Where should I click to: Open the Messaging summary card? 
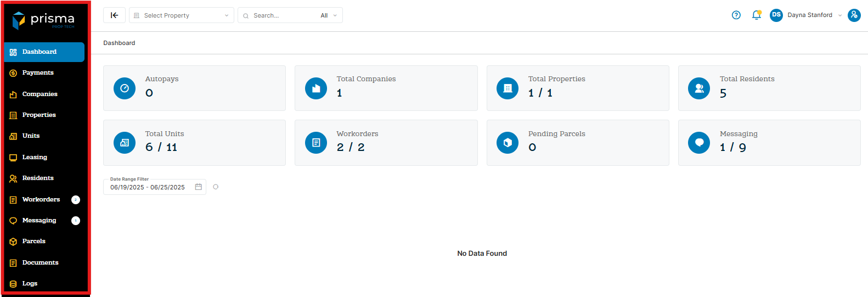coord(769,143)
